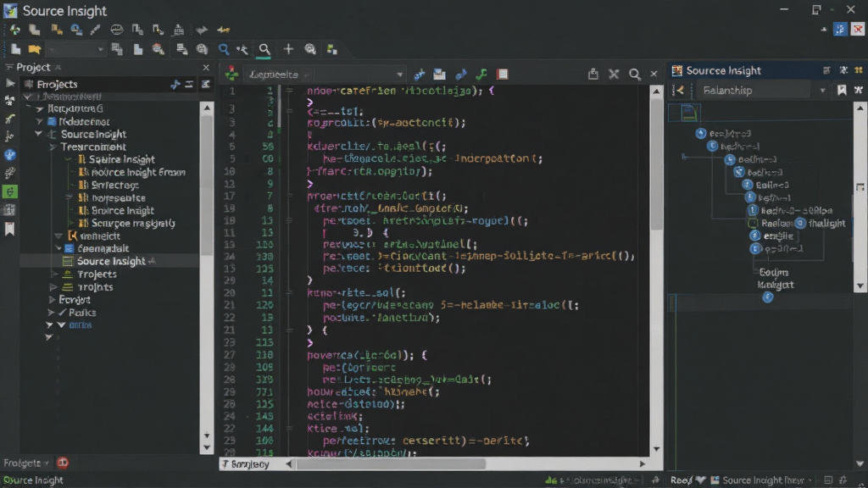
Task: Click the Source Insight text in the bottom-left status bar
Action: pos(33,480)
